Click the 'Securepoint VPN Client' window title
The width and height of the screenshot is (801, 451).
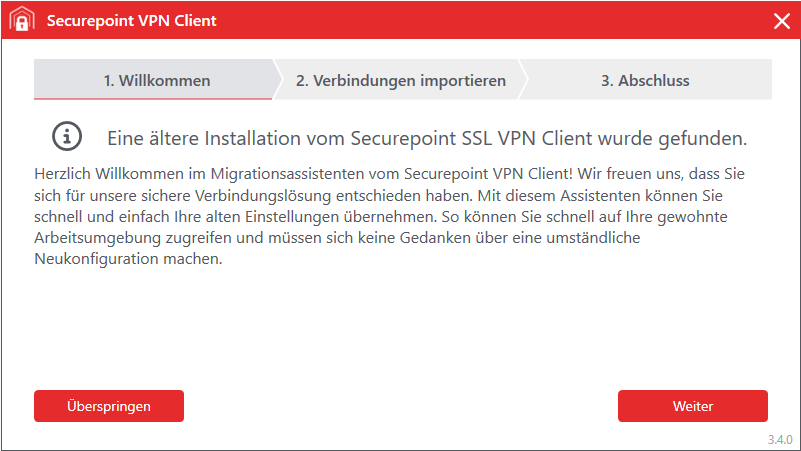[x=131, y=20]
